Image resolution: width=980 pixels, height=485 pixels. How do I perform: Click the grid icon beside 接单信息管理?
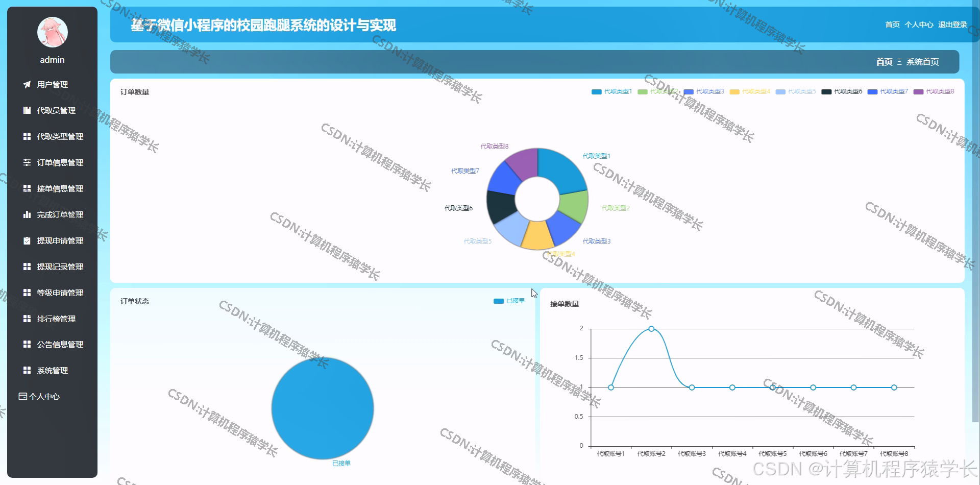point(27,188)
